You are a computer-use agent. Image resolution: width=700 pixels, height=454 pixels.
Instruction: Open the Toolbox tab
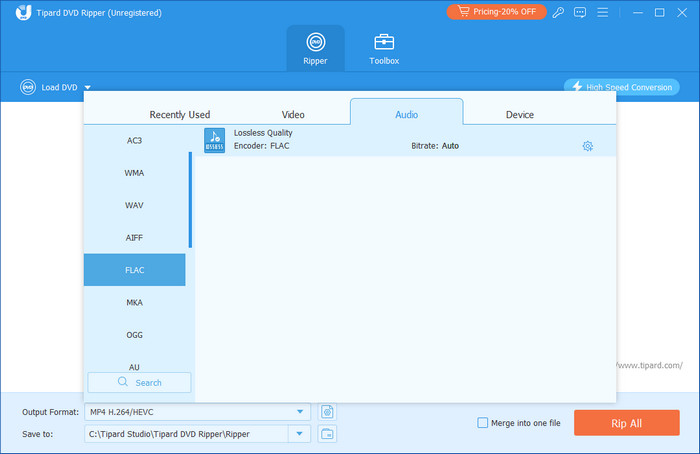pos(384,49)
